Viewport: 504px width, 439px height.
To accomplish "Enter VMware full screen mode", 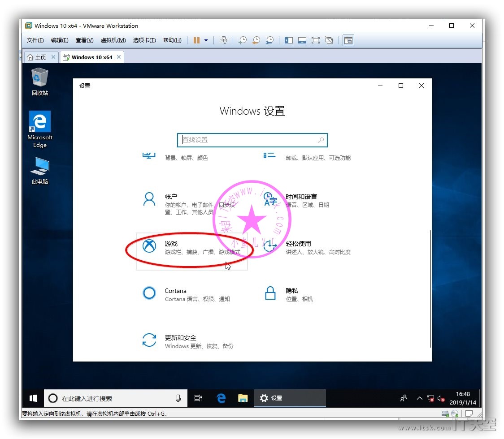I will (316, 40).
